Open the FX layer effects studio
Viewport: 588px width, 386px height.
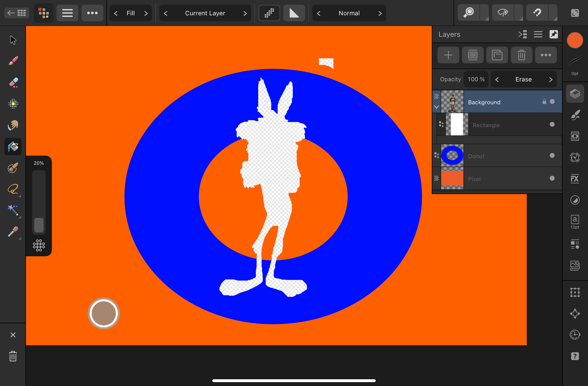575,179
